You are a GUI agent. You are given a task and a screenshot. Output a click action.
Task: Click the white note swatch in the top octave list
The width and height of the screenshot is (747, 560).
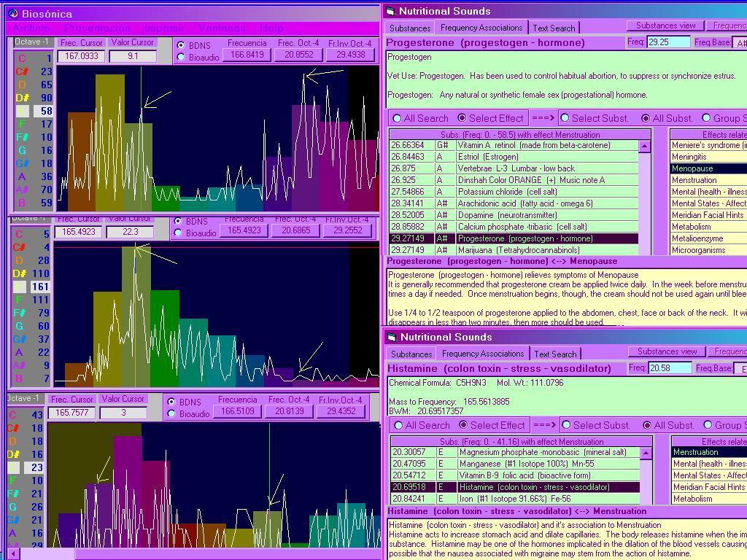point(23,112)
